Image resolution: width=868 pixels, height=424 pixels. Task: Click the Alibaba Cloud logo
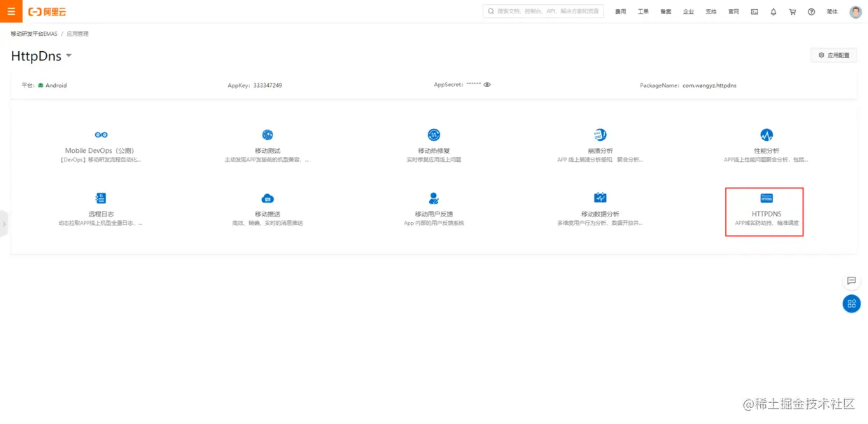click(48, 12)
